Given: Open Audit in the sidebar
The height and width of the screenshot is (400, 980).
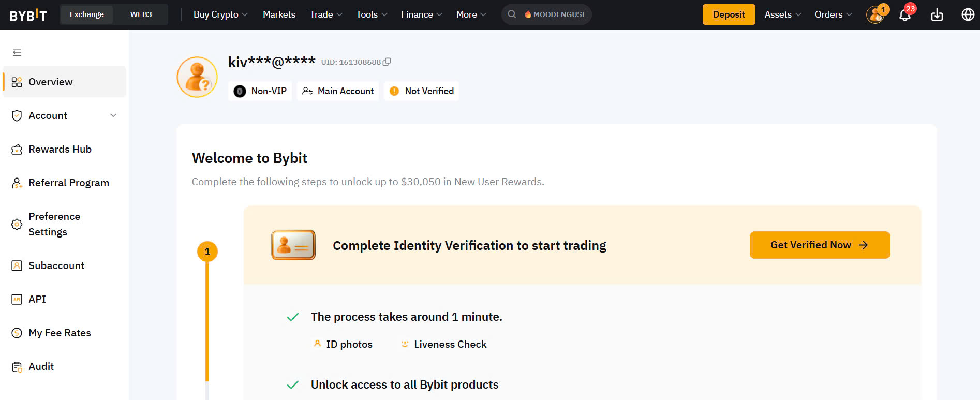Looking at the screenshot, I should pos(64,366).
